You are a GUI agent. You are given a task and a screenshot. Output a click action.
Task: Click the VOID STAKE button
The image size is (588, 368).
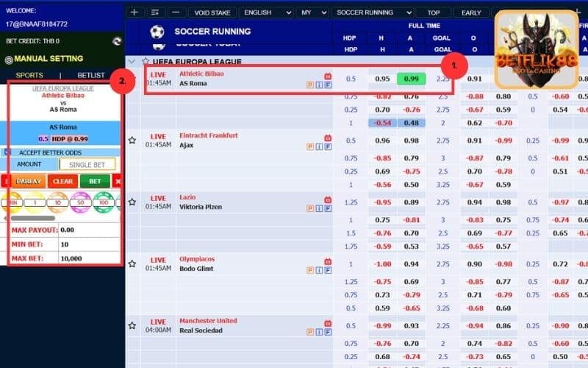212,13
